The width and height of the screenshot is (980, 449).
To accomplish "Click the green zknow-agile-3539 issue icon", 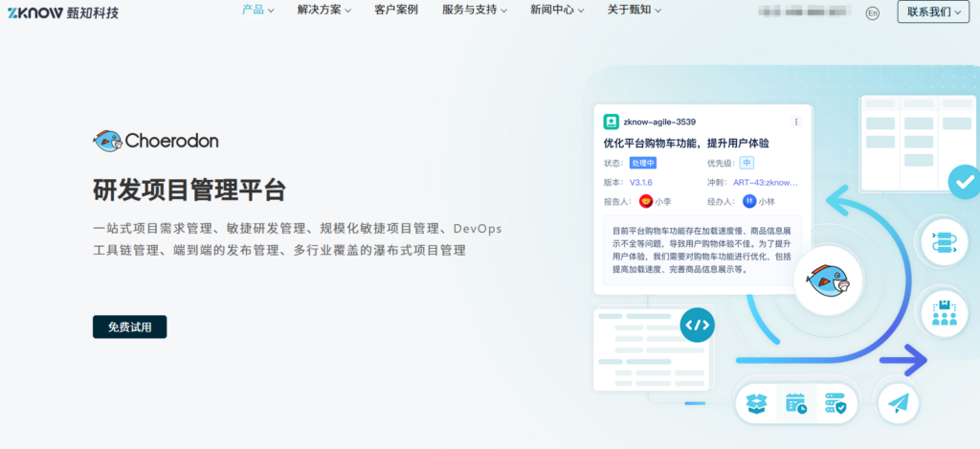I will tap(611, 122).
